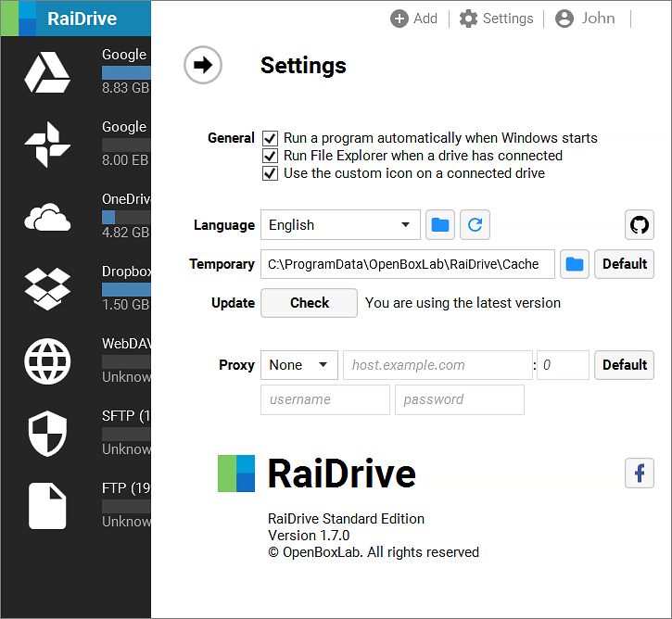Toggle run automatically when Windows starts
The height and width of the screenshot is (619, 672).
pyautogui.click(x=270, y=138)
